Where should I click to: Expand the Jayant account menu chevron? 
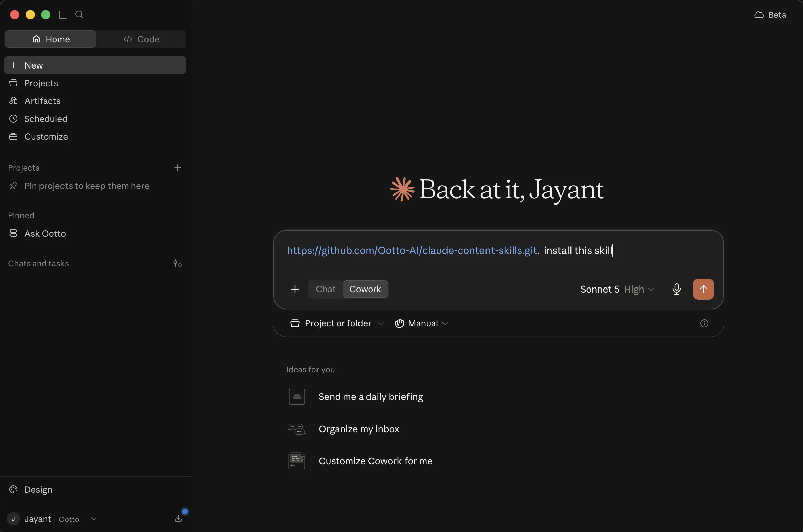coord(94,519)
